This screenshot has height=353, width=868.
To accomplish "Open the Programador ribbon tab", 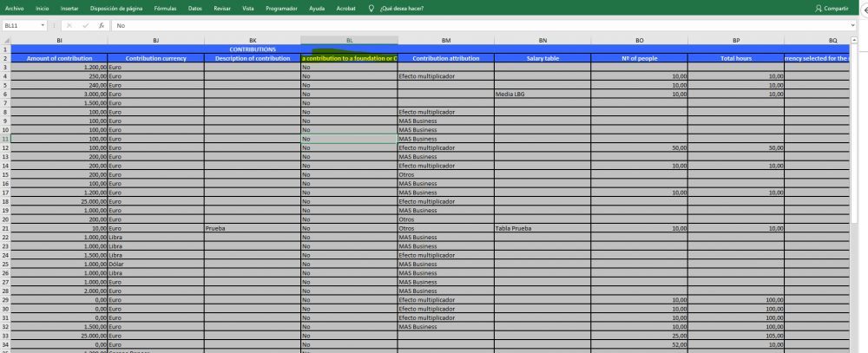I will [x=279, y=8].
